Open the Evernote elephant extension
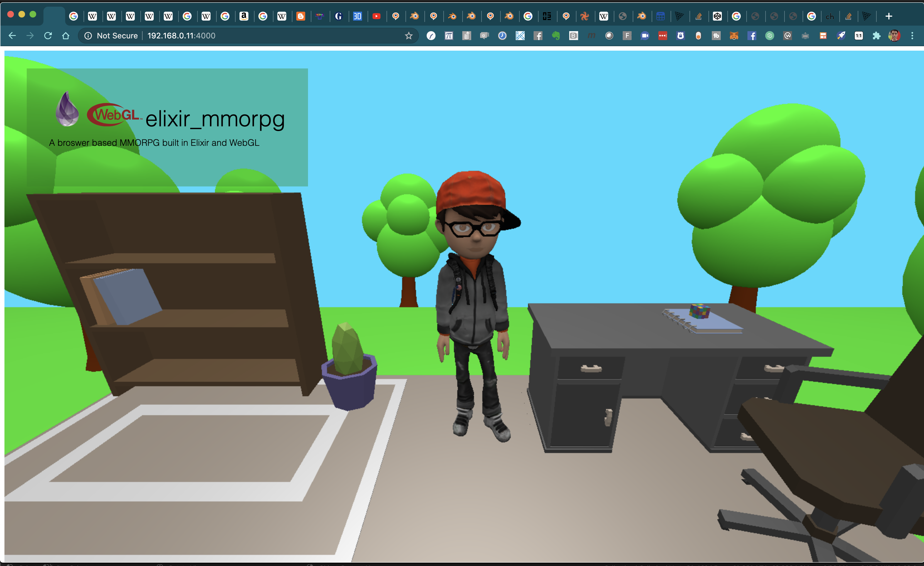Viewport: 924px width, 566px height. (556, 36)
